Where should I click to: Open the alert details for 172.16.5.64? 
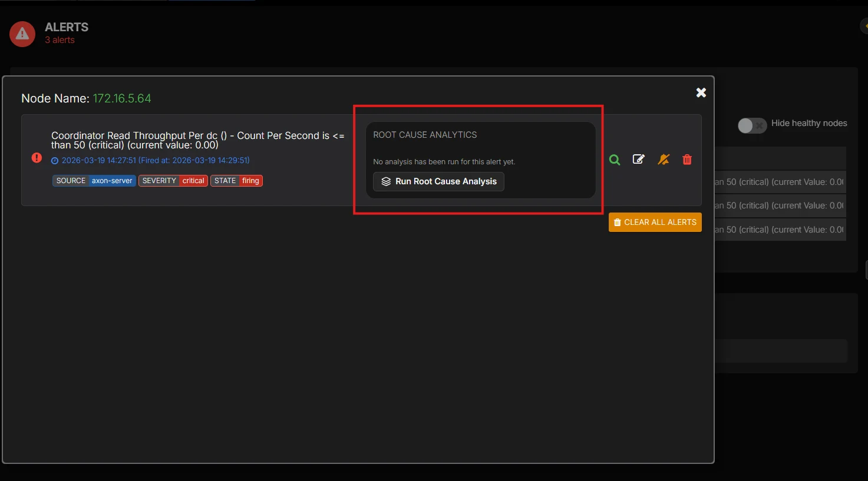122,98
